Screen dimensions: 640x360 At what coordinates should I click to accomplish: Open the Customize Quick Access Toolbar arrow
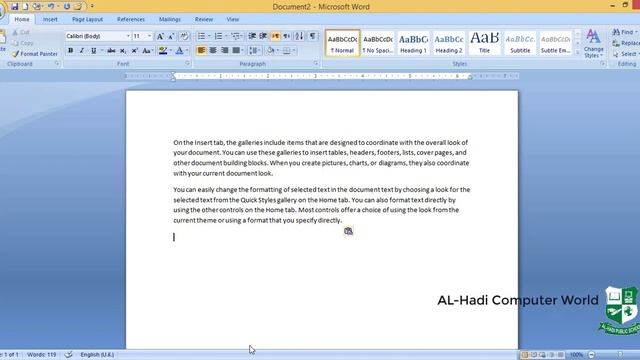92,7
